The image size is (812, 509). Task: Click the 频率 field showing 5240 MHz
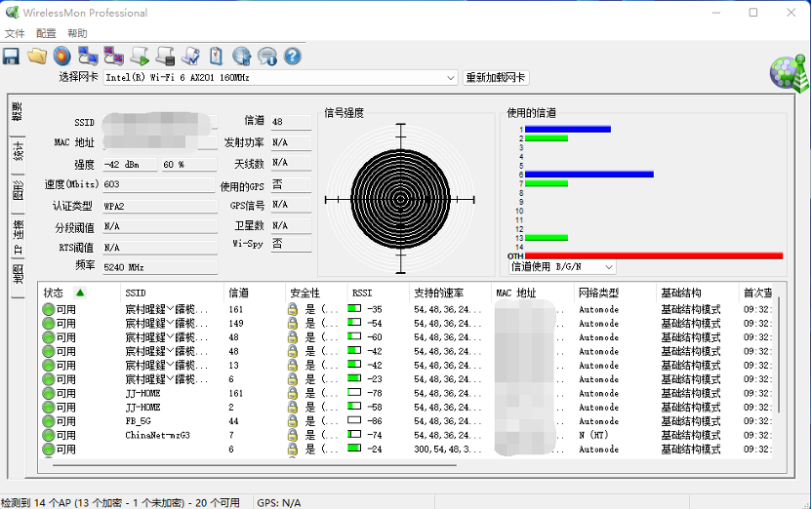159,267
